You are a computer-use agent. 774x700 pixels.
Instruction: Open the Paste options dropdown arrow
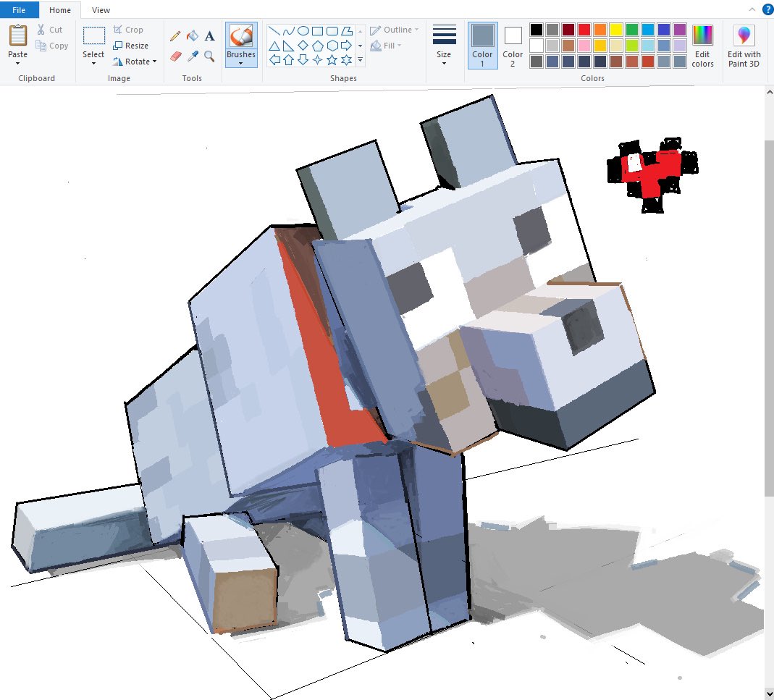pyautogui.click(x=18, y=63)
